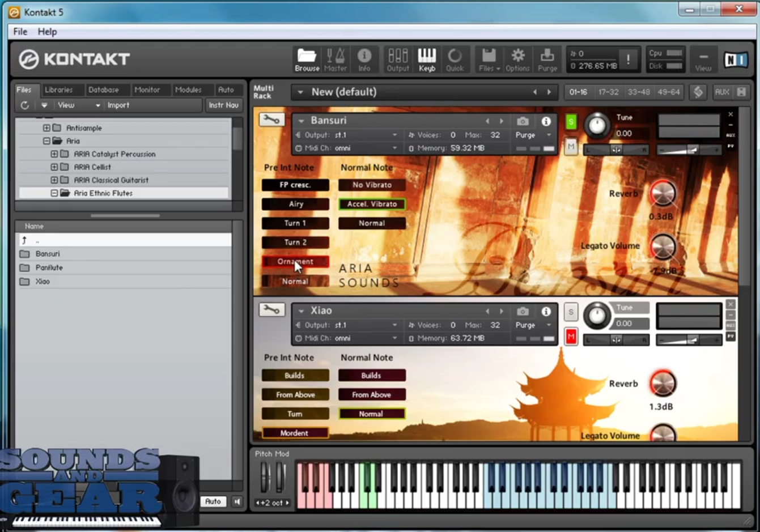
Task: Switch to the Modules tab
Action: coord(188,90)
